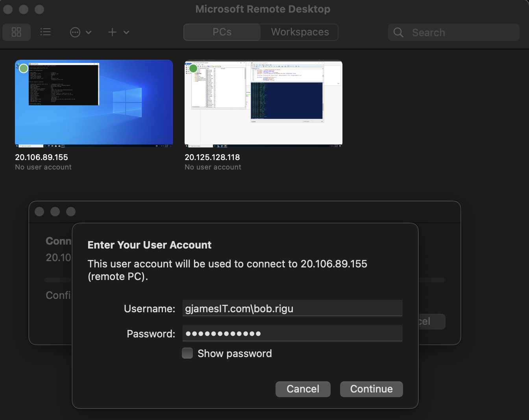Enable the Show password checkbox
This screenshot has height=420, width=529.
tap(187, 353)
